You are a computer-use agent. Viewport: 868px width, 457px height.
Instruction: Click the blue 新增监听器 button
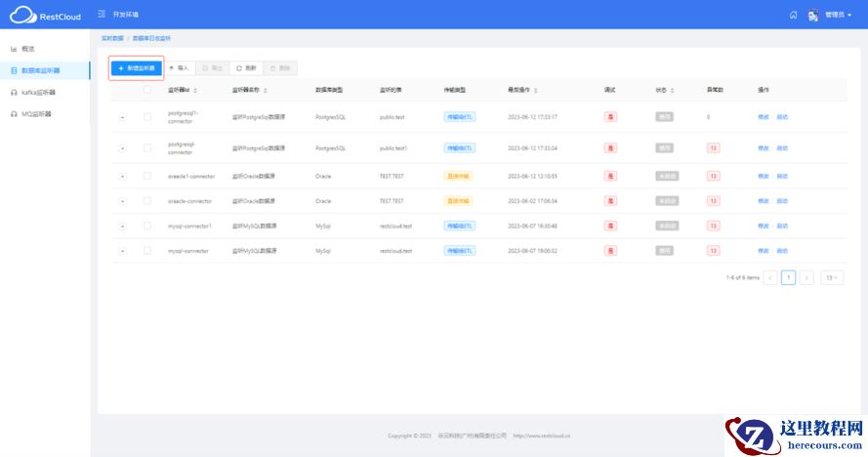click(x=136, y=68)
